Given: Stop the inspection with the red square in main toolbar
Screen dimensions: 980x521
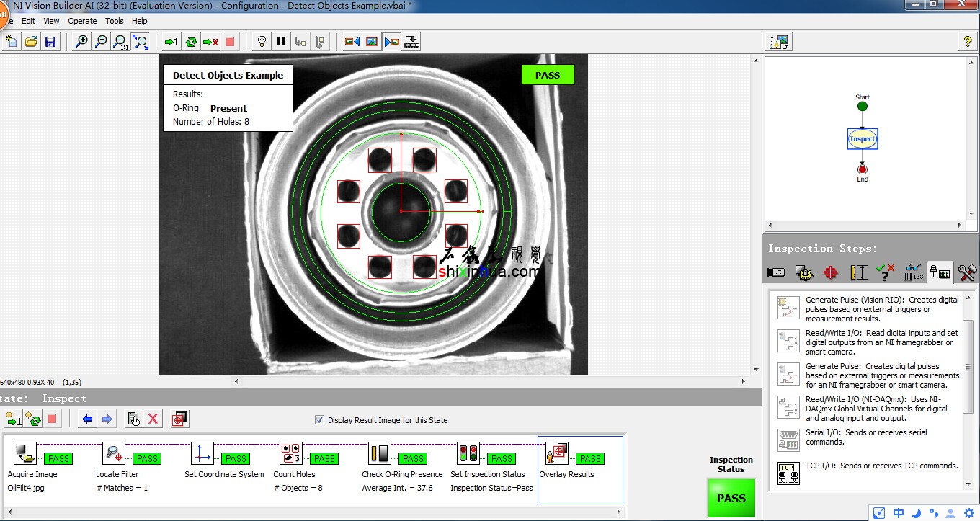Looking at the screenshot, I should 230,42.
